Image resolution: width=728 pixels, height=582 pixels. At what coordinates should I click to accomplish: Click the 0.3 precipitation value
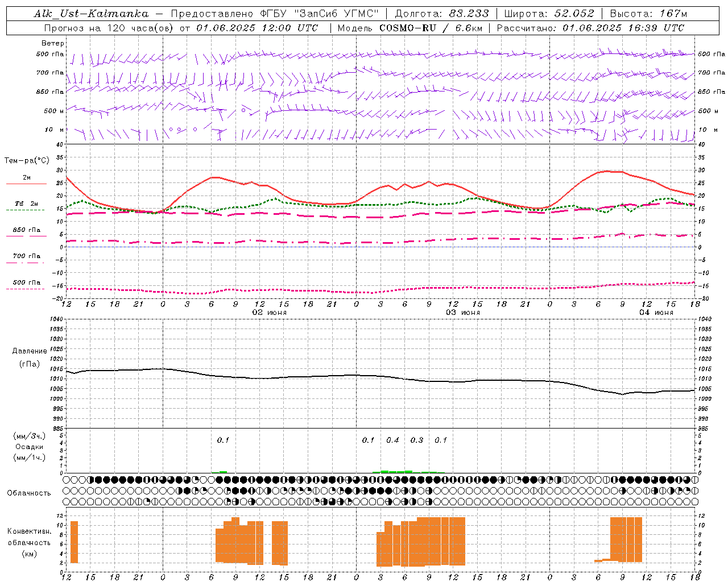click(417, 440)
